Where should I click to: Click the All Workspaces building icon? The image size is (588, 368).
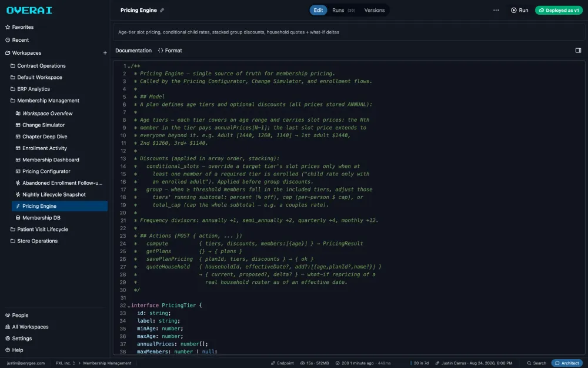click(8, 327)
